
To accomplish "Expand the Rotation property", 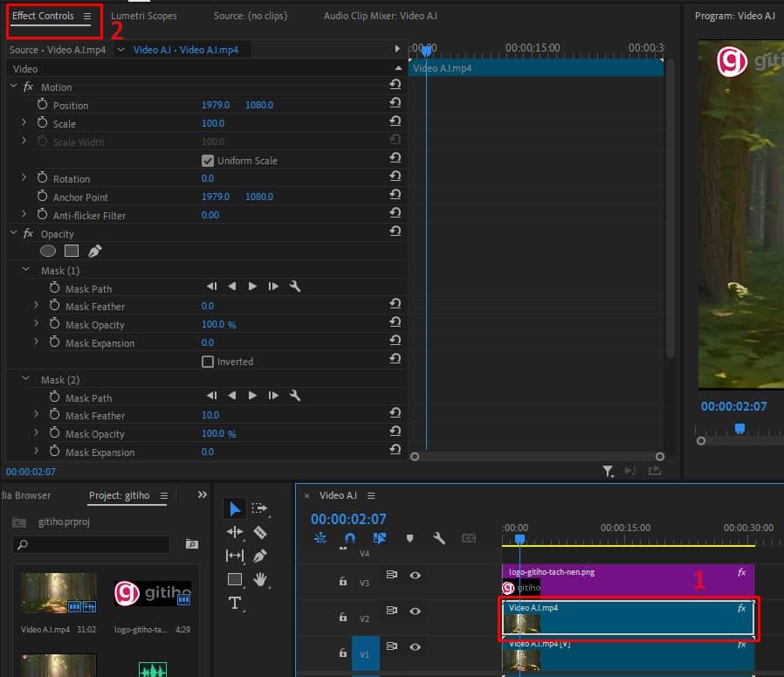I will pos(24,178).
